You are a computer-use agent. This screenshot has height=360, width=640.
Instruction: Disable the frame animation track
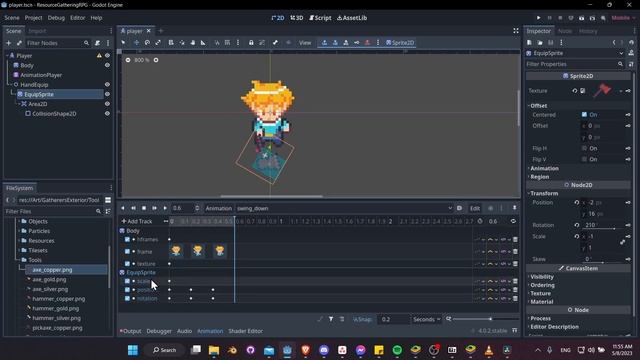pos(127,251)
